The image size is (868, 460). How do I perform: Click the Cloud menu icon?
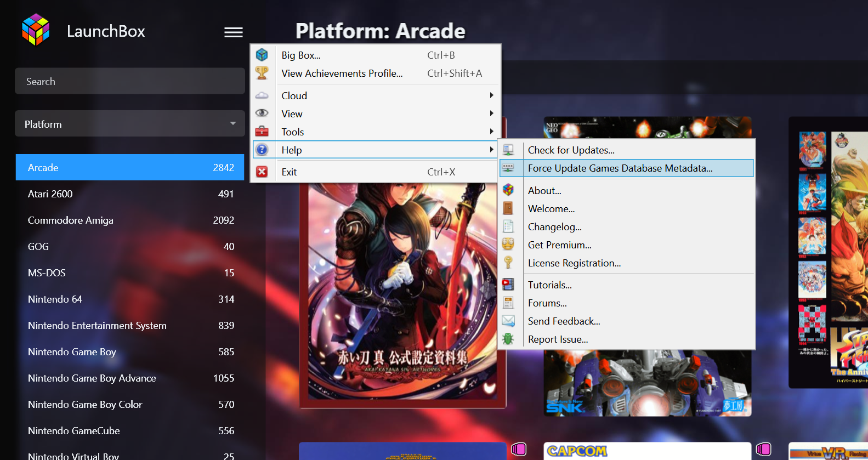point(262,95)
